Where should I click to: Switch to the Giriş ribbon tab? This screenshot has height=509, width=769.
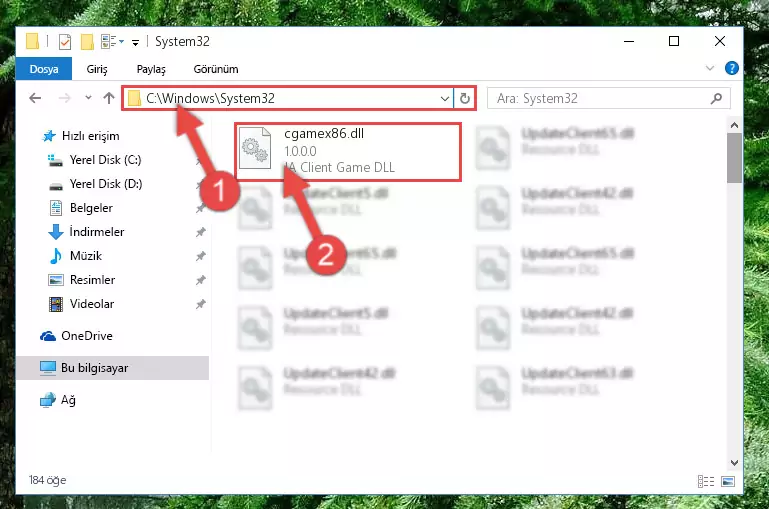click(x=97, y=69)
